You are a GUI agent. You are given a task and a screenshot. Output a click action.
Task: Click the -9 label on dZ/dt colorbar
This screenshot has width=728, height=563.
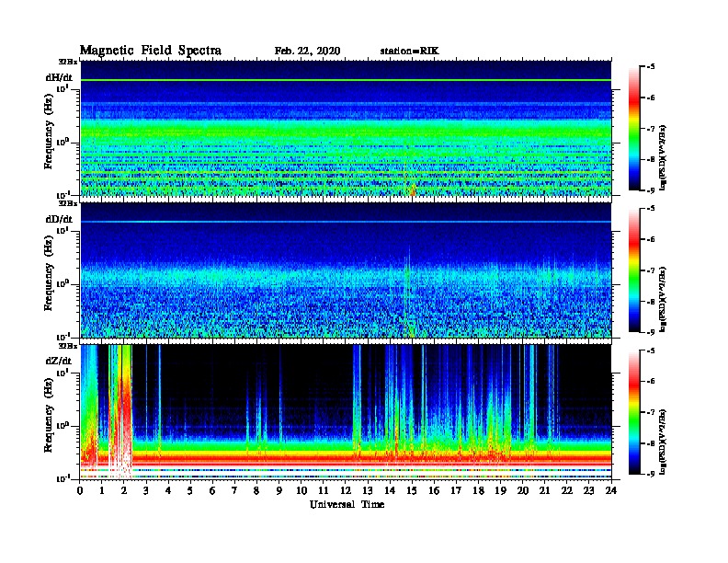[x=651, y=474]
